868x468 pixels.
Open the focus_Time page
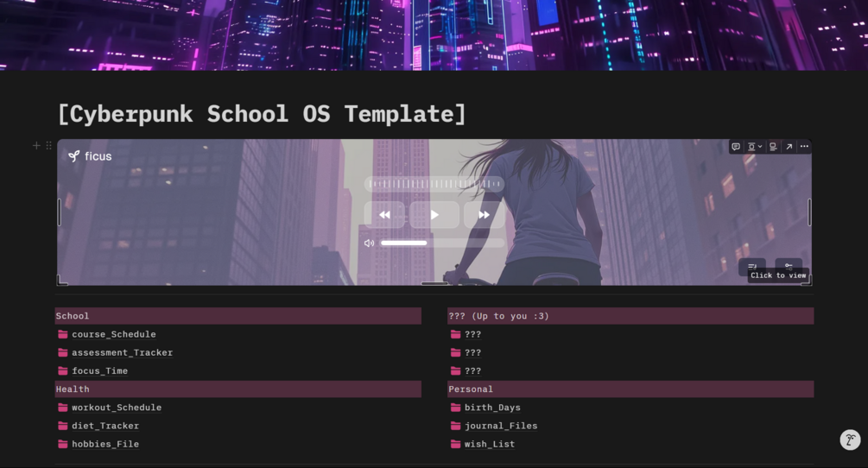tap(99, 370)
